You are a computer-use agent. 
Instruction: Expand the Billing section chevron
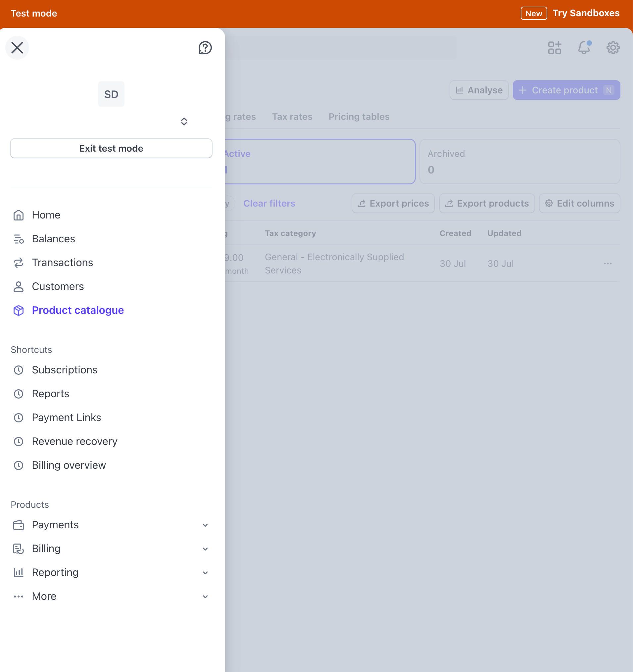[x=205, y=549]
